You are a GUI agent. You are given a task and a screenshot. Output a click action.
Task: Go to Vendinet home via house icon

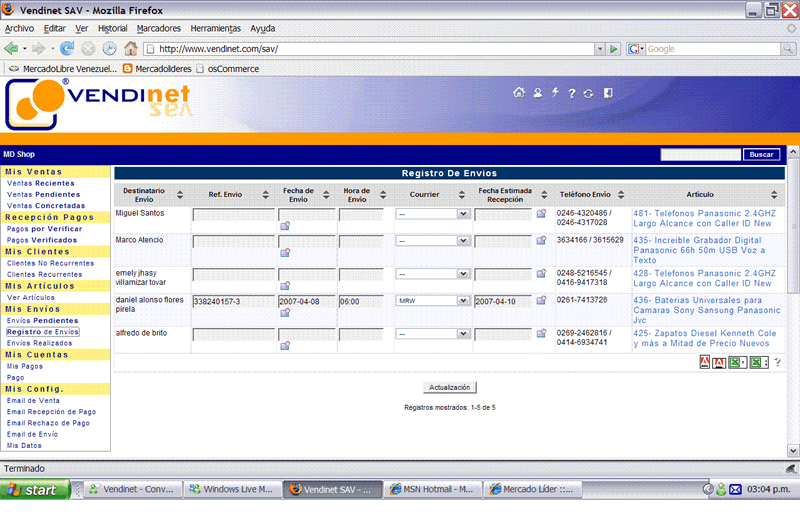click(x=519, y=92)
